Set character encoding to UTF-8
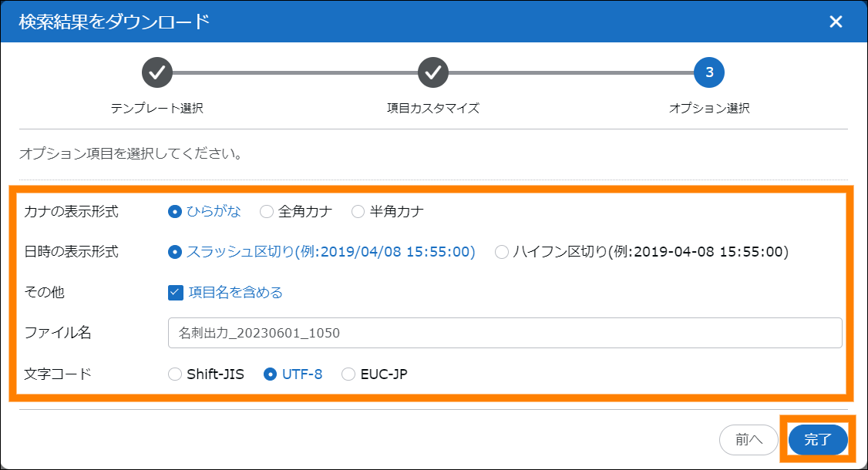 coord(271,374)
